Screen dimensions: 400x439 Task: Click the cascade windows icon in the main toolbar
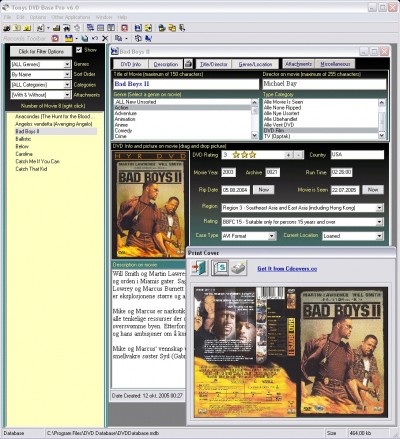click(x=90, y=28)
